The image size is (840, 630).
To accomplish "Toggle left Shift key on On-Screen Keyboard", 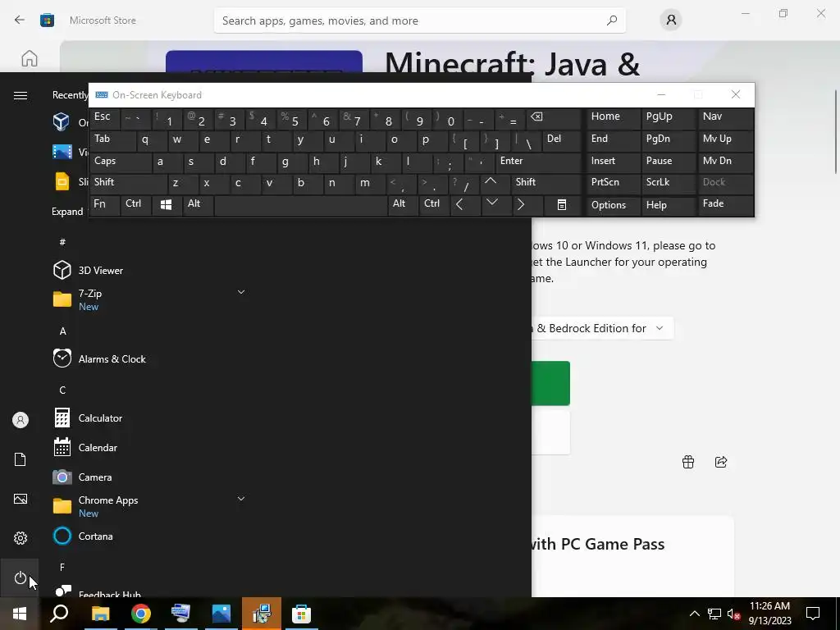I will [129, 183].
